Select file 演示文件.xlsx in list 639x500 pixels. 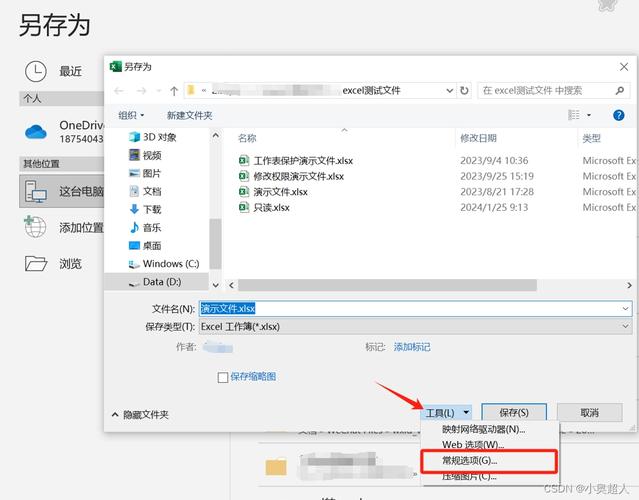point(273,192)
